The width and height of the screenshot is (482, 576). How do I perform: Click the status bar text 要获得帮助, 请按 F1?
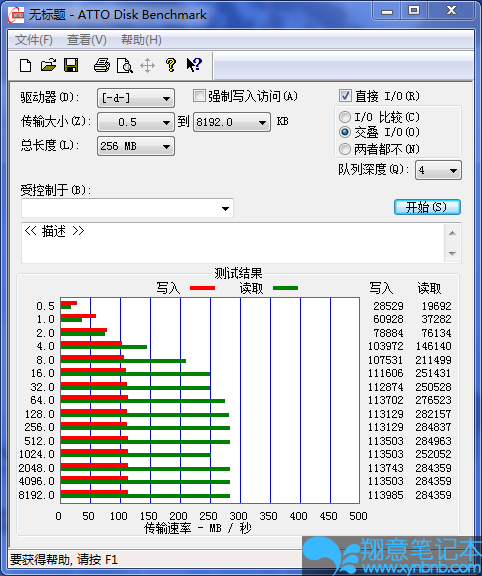tap(64, 559)
